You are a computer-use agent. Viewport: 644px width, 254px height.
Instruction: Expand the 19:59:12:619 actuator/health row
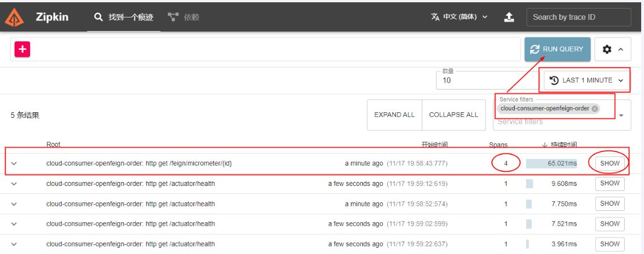[14, 184]
